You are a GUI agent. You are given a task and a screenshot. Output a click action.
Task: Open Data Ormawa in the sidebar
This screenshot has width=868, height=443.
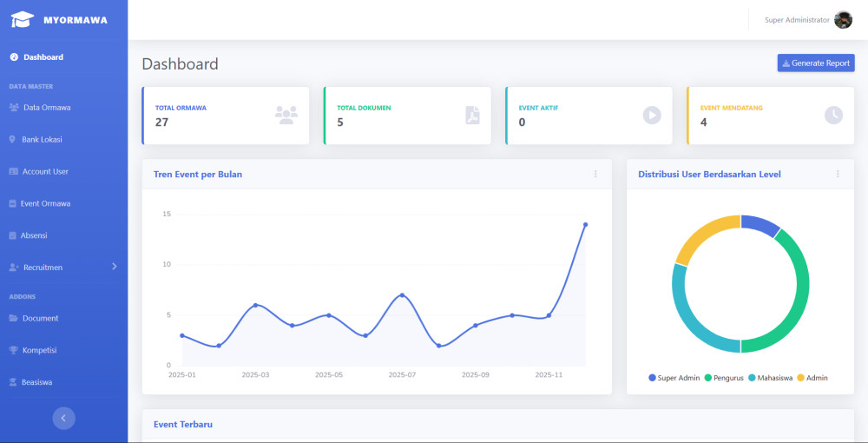(x=47, y=108)
